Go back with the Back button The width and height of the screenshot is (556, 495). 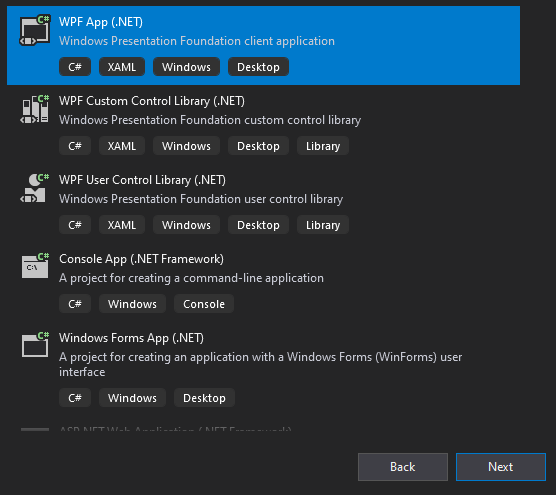click(403, 467)
